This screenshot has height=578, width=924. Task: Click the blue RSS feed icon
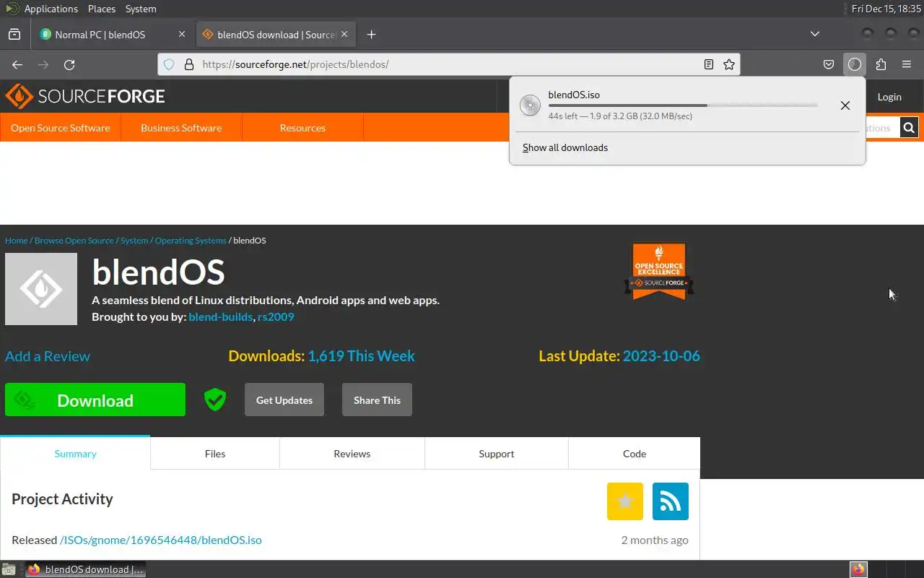click(671, 501)
